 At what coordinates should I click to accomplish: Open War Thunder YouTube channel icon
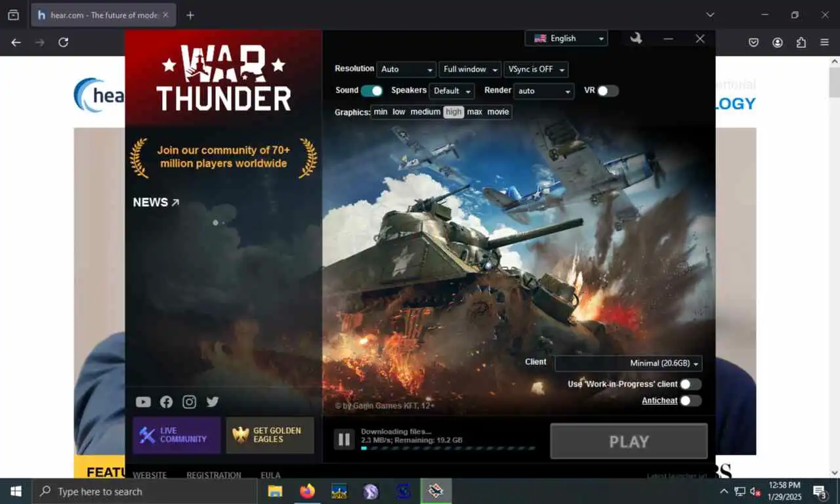point(143,402)
